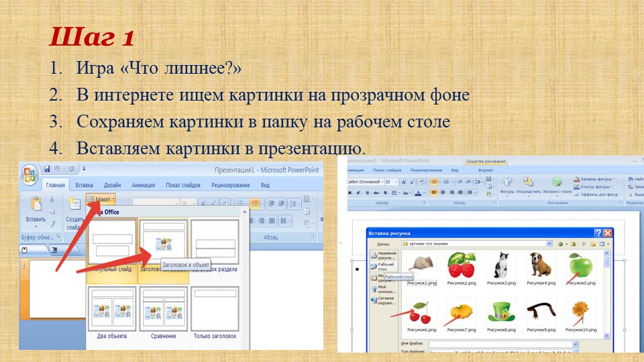Open Заливка фигуры fill dropdown
The width and height of the screenshot is (644, 362).
(x=594, y=179)
